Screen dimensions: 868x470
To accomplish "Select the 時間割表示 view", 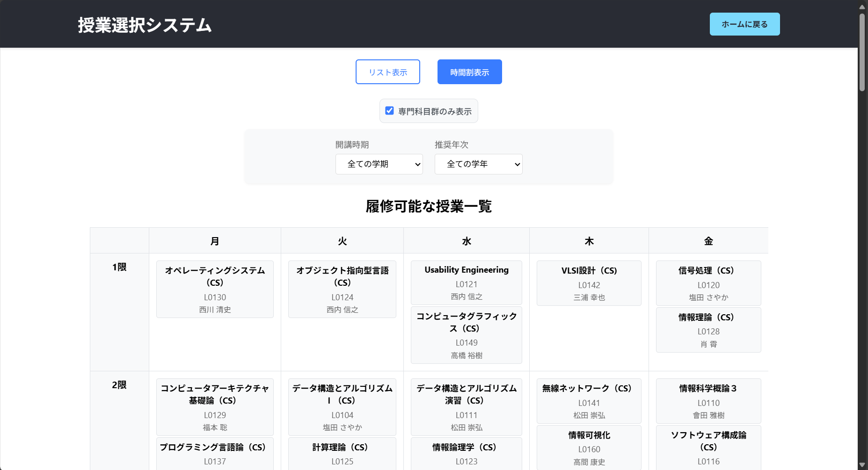I will pyautogui.click(x=469, y=72).
